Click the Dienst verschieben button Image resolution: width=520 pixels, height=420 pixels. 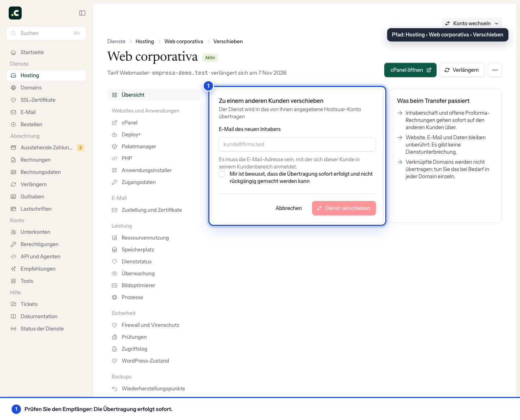344,208
